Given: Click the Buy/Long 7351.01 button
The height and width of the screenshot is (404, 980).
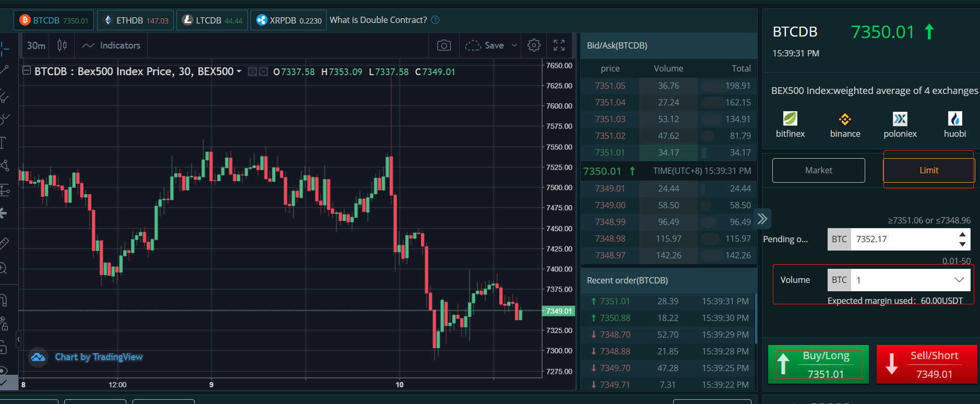Looking at the screenshot, I should 818,364.
